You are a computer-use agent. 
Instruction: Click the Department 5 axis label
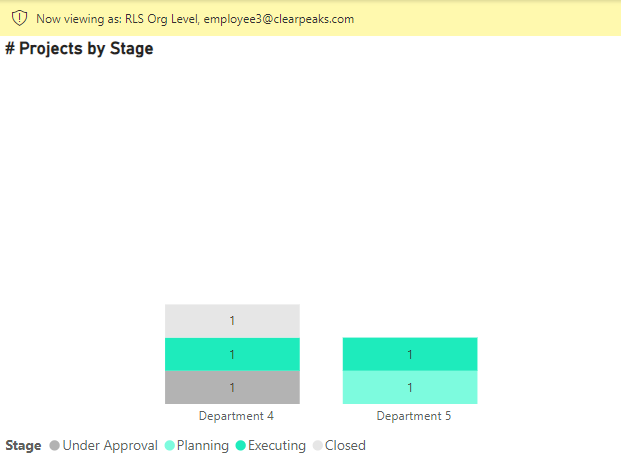point(414,416)
